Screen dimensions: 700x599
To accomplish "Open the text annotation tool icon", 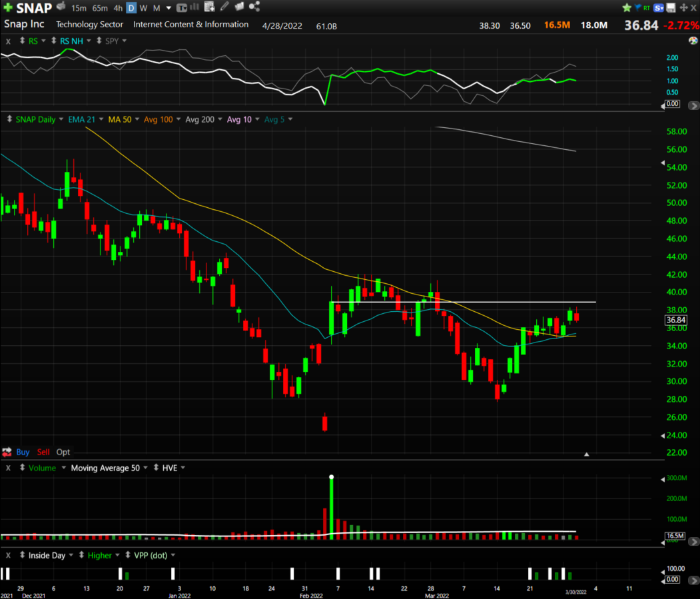I will coord(181,7).
